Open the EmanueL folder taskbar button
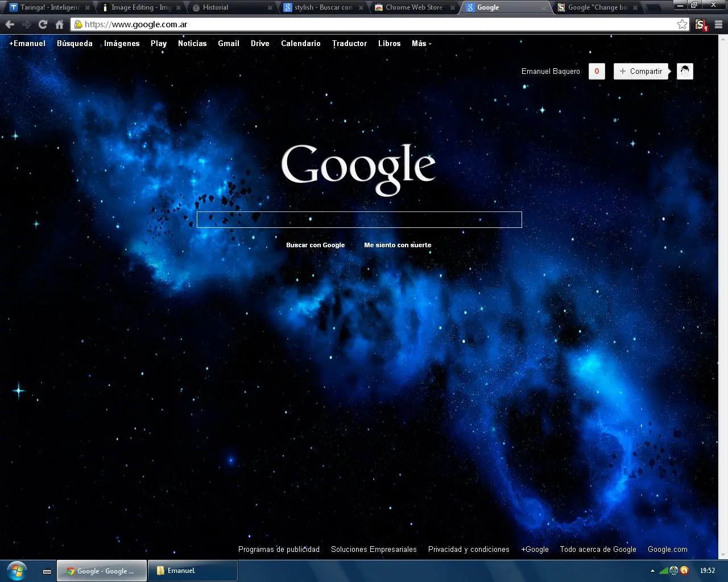This screenshot has width=728, height=582. tap(193, 571)
